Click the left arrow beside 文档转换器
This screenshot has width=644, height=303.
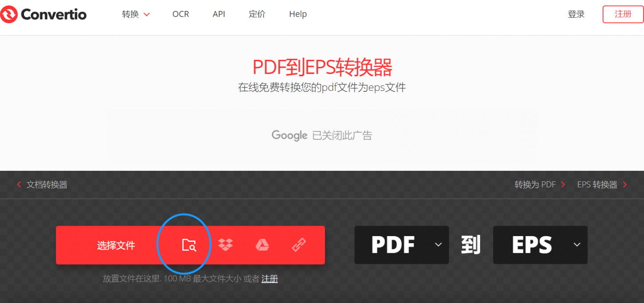click(19, 184)
